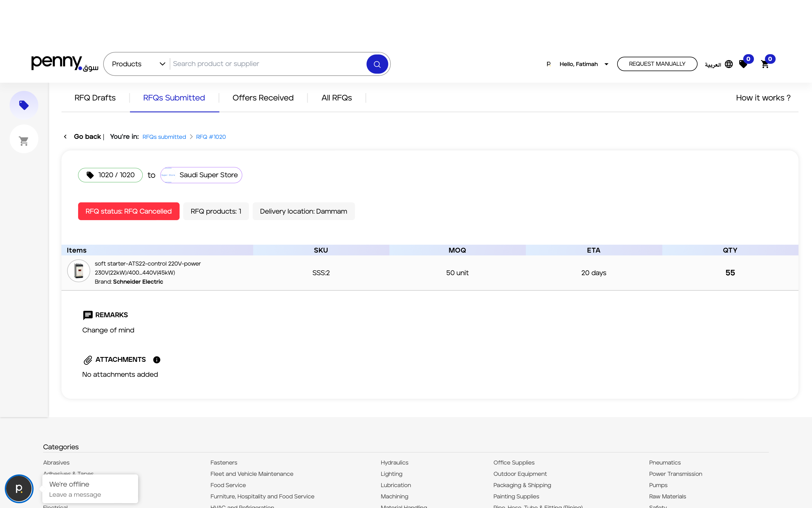
Task: Click the 20 days ETA value
Action: point(593,273)
